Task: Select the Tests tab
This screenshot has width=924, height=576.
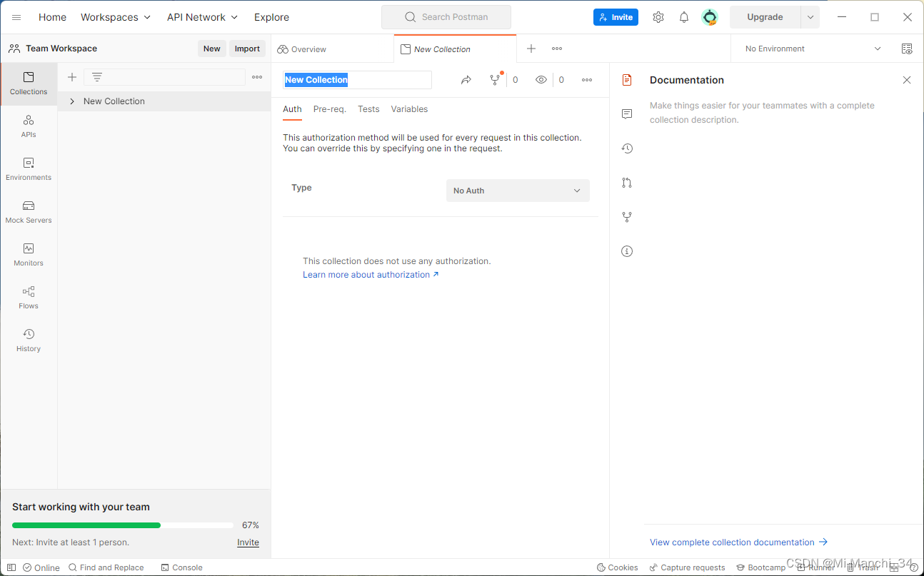Action: pos(368,109)
